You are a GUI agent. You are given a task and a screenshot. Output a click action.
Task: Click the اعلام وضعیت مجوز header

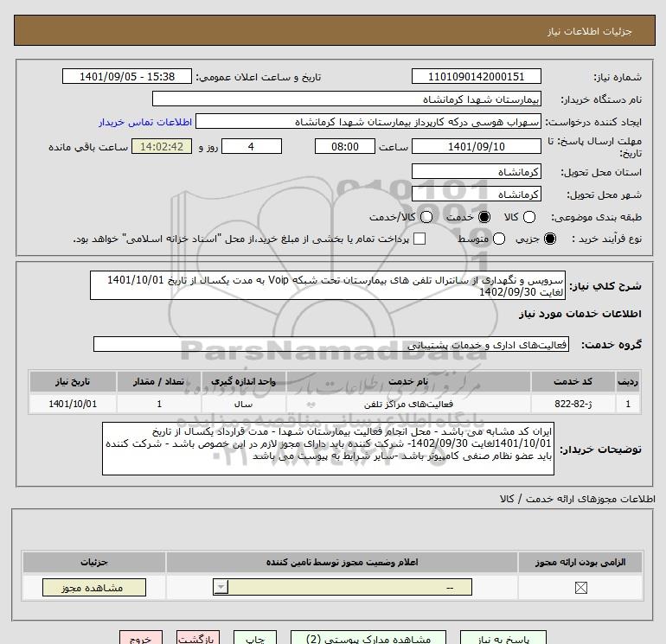[342, 562]
